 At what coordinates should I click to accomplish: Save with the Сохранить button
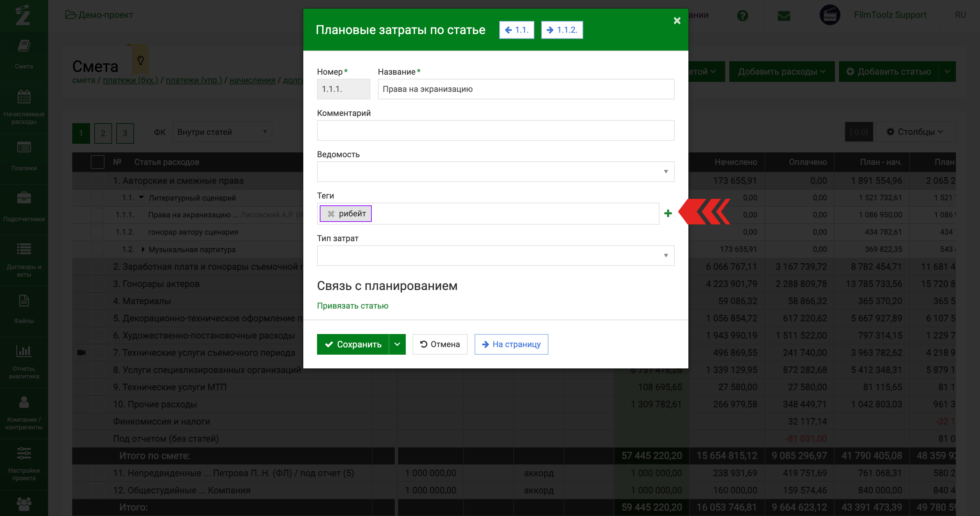click(353, 344)
